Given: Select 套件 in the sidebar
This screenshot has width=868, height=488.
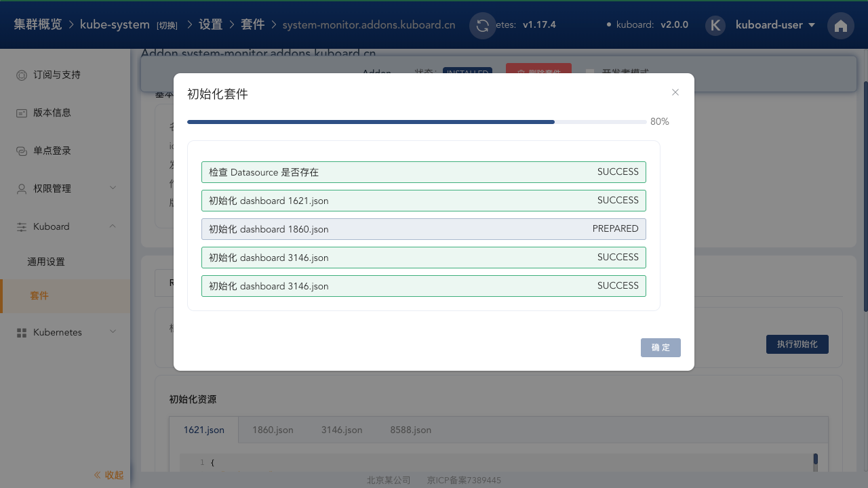Looking at the screenshot, I should [x=39, y=296].
